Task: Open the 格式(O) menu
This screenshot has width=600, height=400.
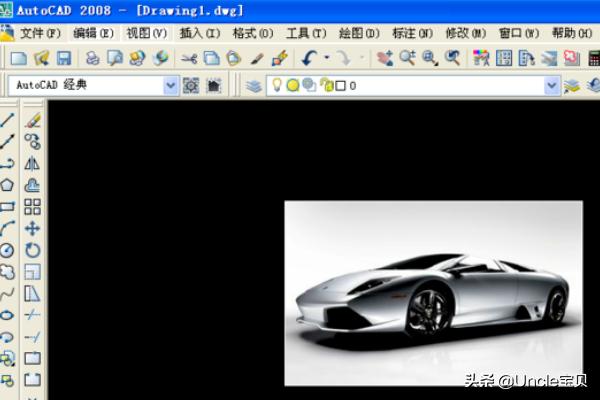Action: [x=253, y=34]
